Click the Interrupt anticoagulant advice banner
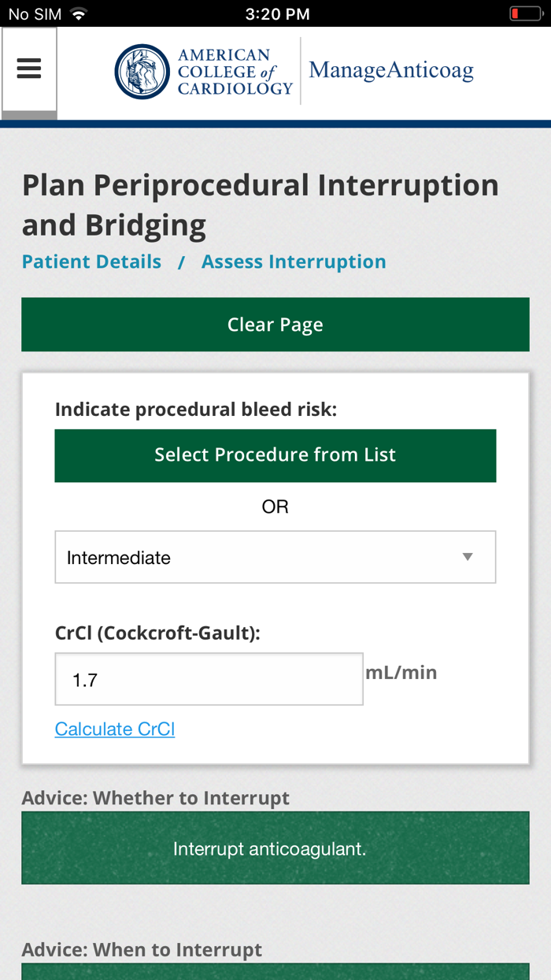This screenshot has height=980, width=551. [x=275, y=848]
